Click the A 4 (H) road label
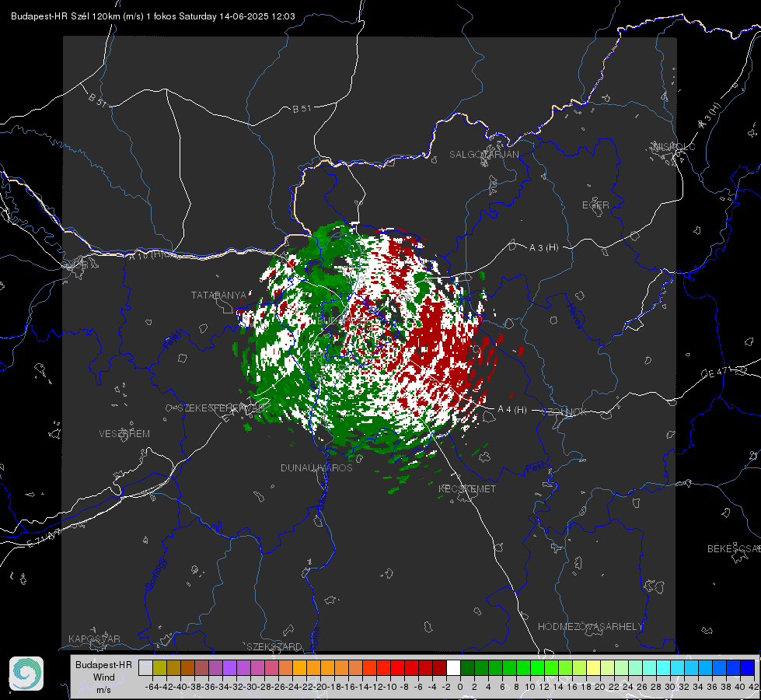The height and width of the screenshot is (700, 761). [512, 410]
